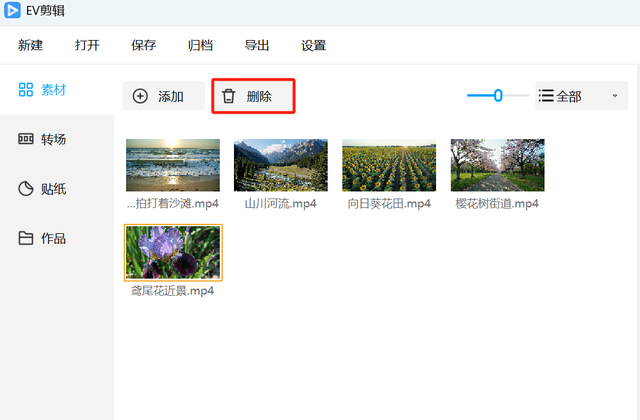The image size is (640, 420).
Task: Click the 添加 button text
Action: (171, 97)
